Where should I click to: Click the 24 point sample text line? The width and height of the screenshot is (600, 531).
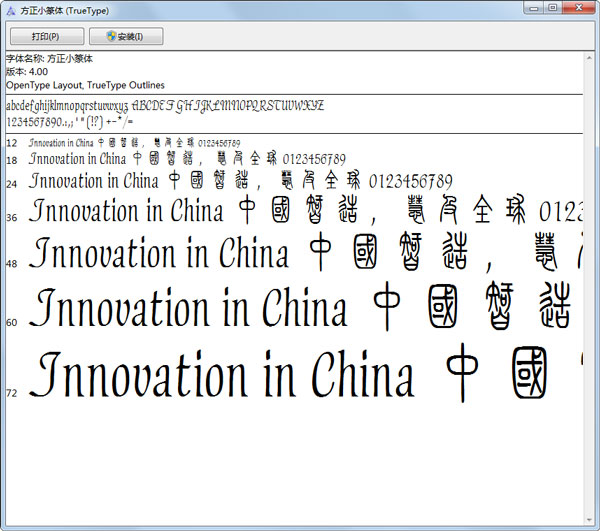(x=240, y=182)
